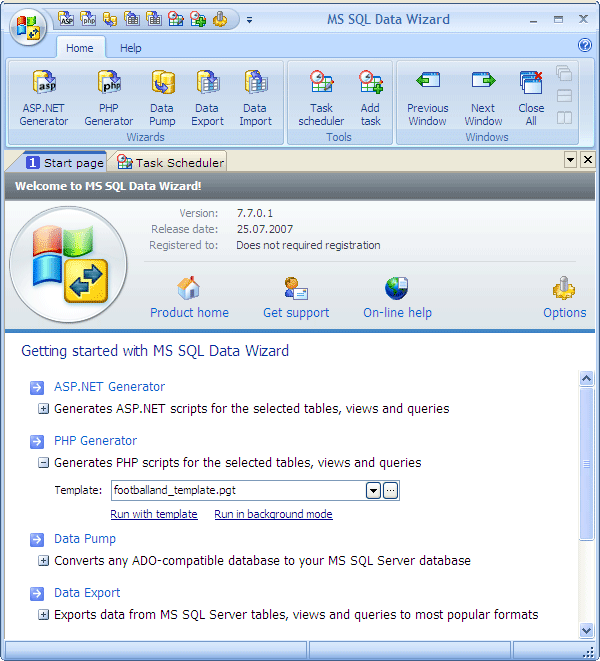The image size is (600, 661).
Task: Click Options joystick in quick access toolbar
Action: [x=220, y=19]
